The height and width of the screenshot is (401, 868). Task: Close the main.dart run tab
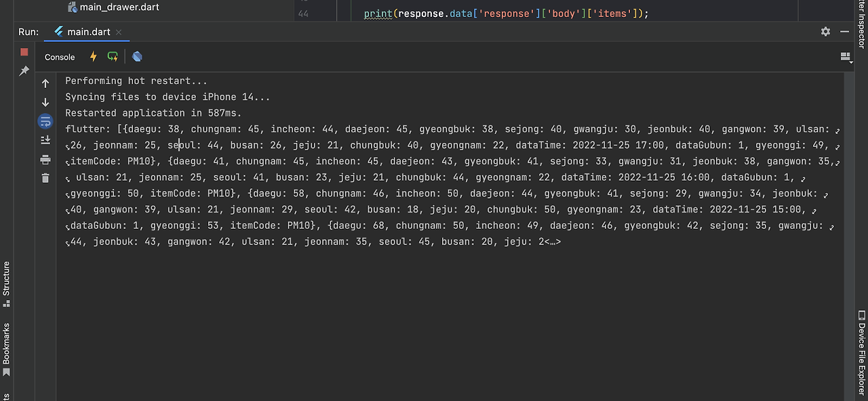pos(119,32)
